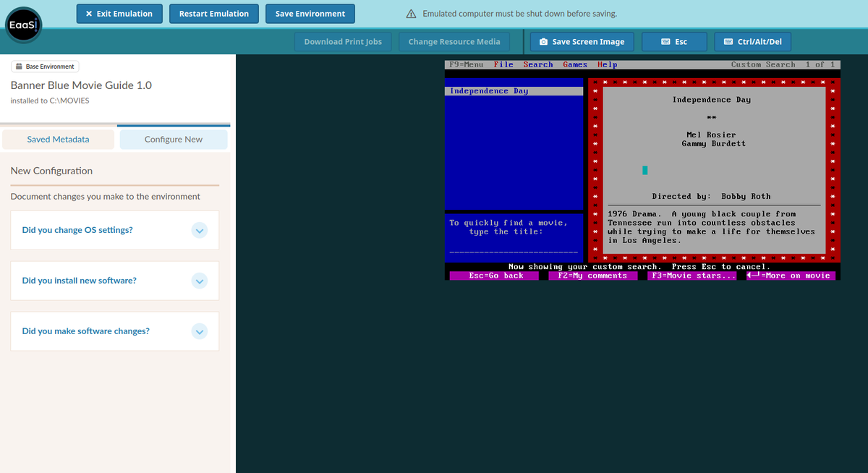
Task: Click the Base Environment badge
Action: point(45,67)
